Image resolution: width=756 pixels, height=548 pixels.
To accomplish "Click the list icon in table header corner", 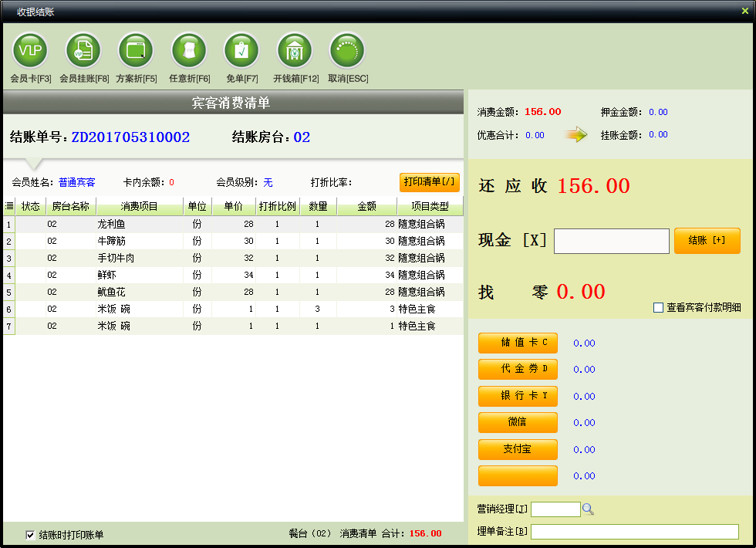I will point(9,206).
